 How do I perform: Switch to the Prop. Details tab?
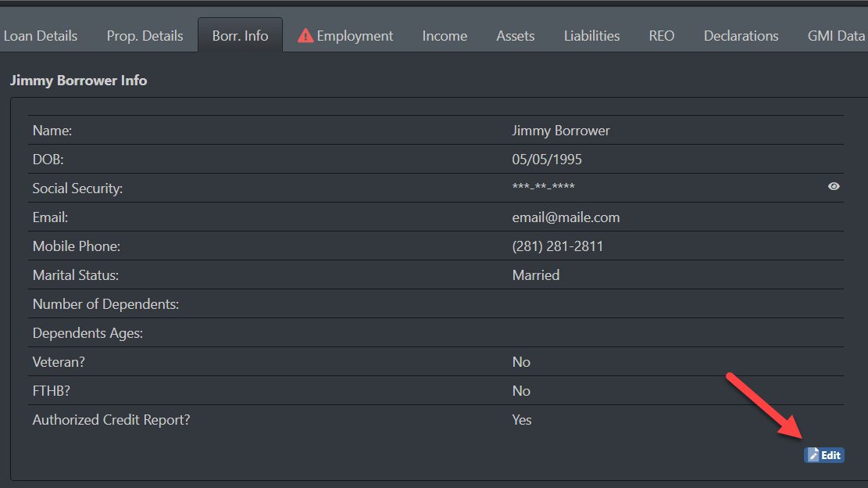click(x=145, y=36)
